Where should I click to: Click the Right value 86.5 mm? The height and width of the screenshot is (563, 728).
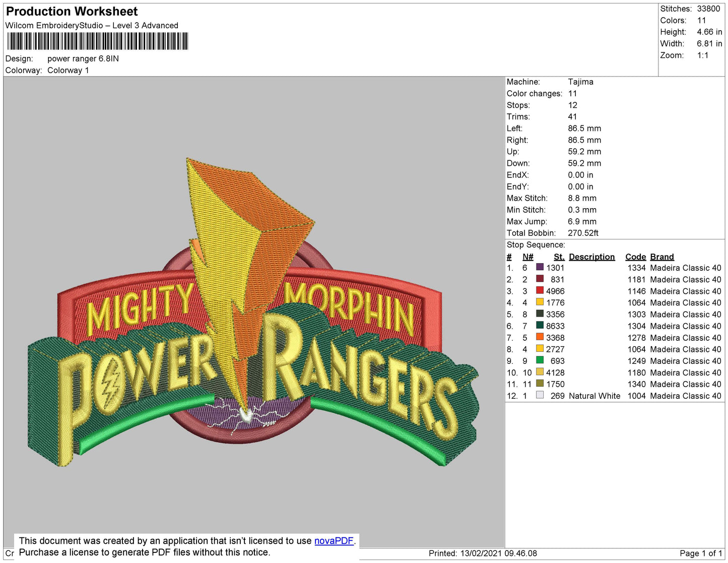pyautogui.click(x=584, y=140)
